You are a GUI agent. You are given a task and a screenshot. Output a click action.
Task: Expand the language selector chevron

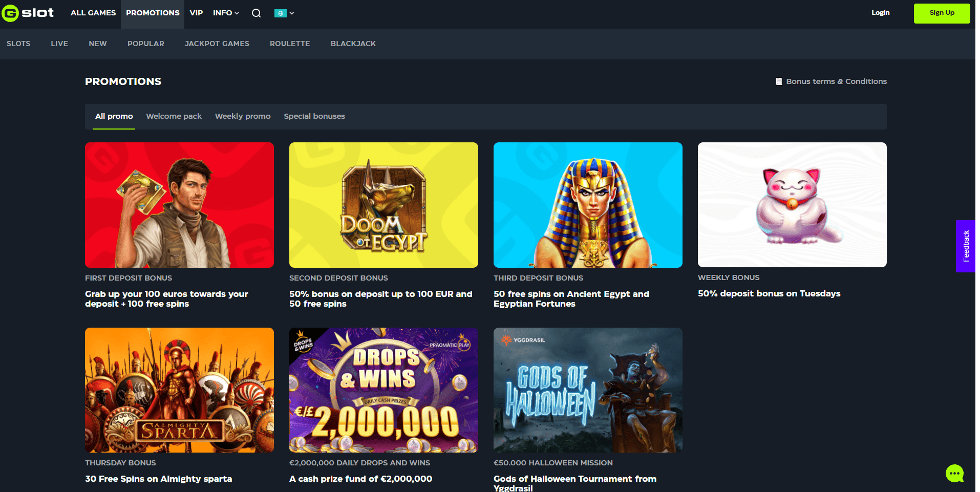(292, 13)
